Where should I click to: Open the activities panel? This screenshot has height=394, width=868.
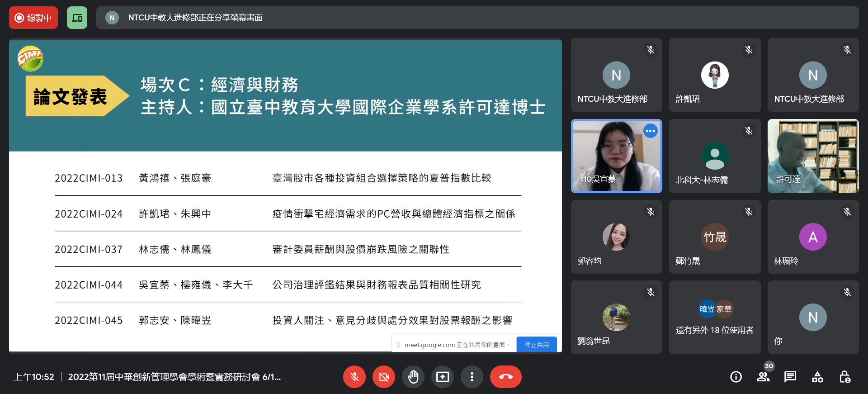pyautogui.click(x=817, y=377)
